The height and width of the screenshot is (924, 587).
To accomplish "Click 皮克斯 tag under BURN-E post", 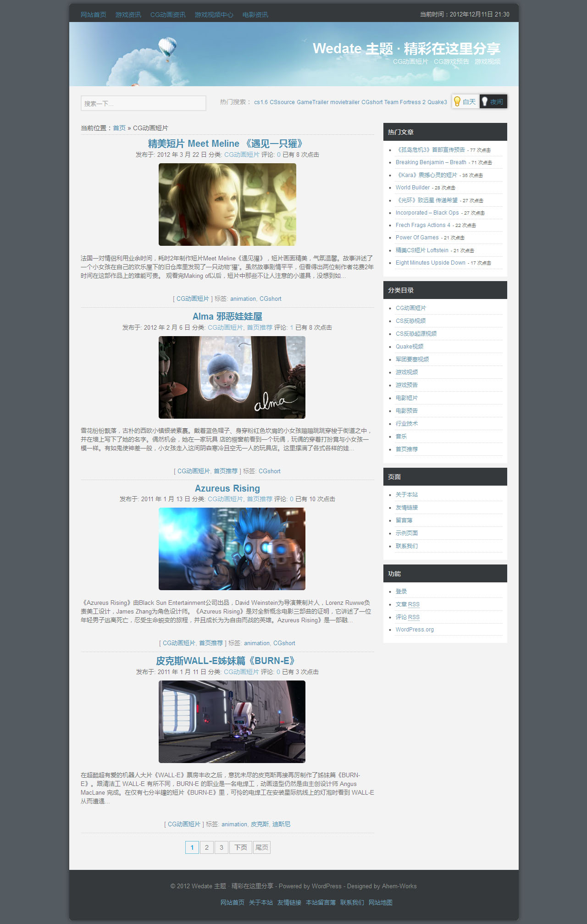I will coord(260,824).
